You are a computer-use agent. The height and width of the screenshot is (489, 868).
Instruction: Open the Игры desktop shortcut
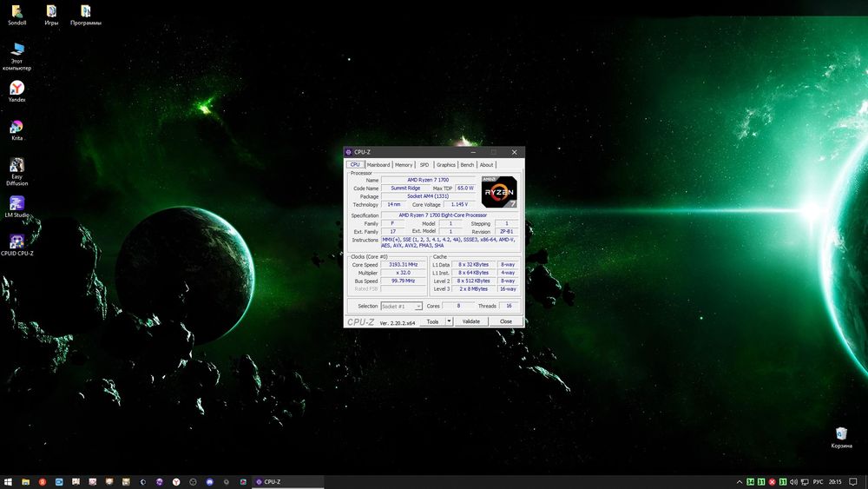tap(51, 15)
